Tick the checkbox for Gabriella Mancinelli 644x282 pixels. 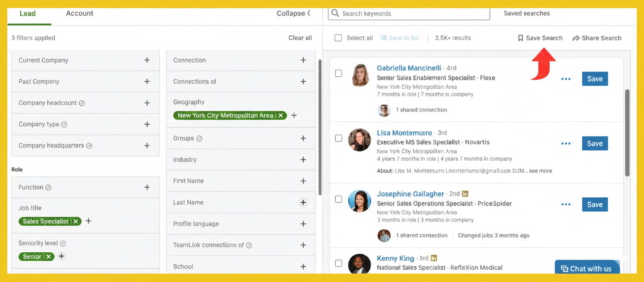click(x=338, y=74)
